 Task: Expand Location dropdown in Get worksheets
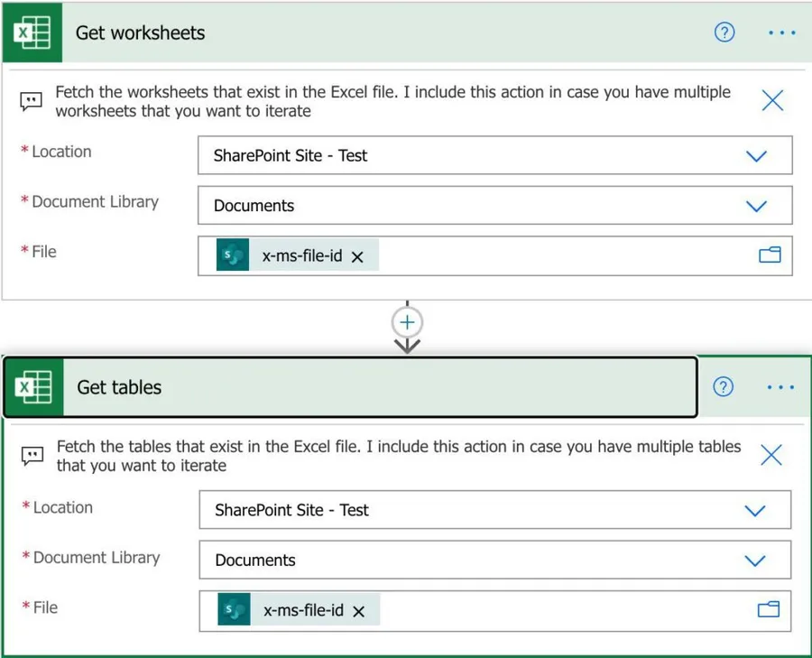756,156
